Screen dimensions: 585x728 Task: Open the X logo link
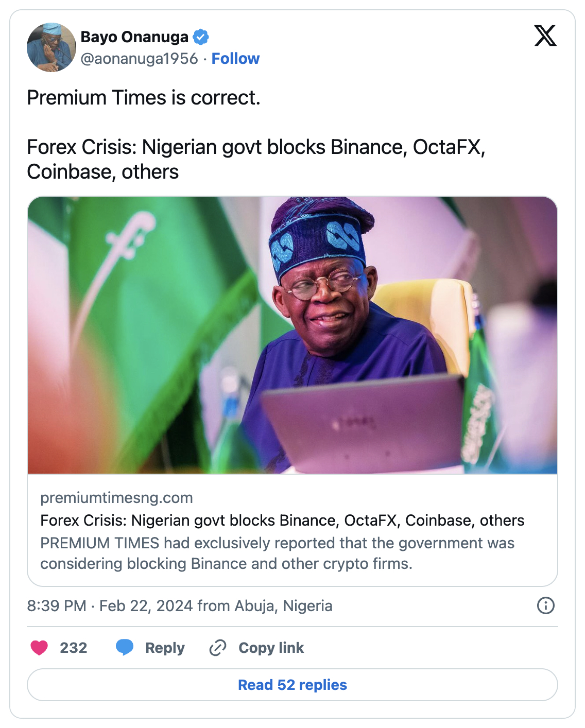click(545, 36)
